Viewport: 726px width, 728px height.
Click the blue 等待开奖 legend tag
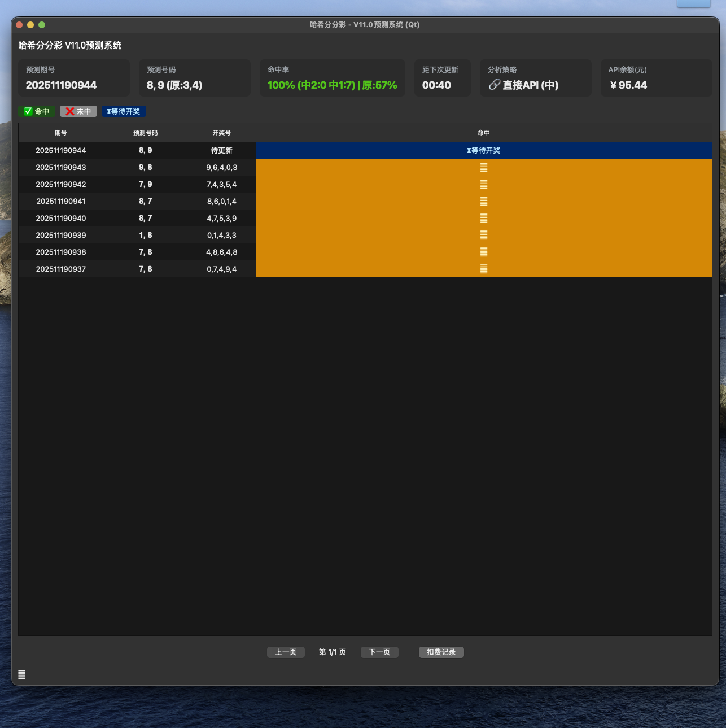124,111
